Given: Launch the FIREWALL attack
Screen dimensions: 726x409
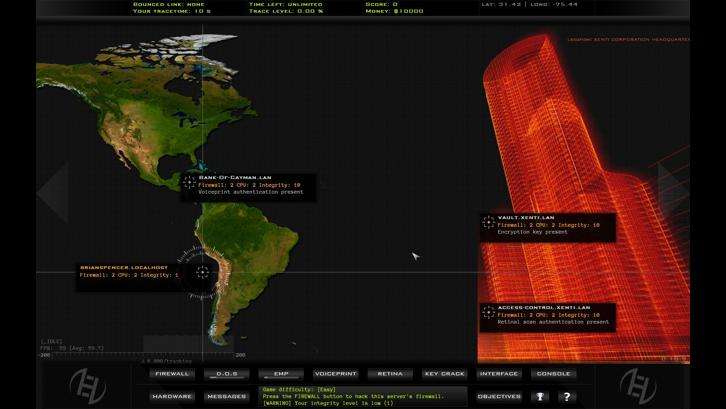Looking at the screenshot, I should click(x=172, y=374).
